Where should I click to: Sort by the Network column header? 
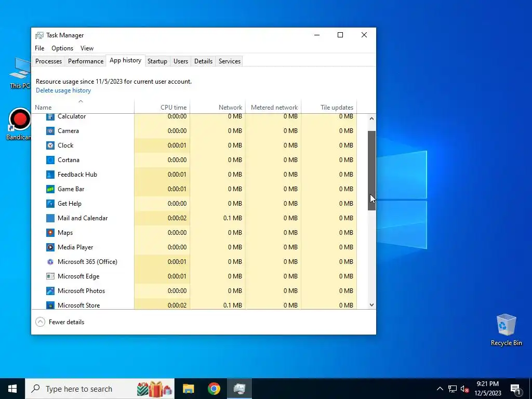point(218,107)
